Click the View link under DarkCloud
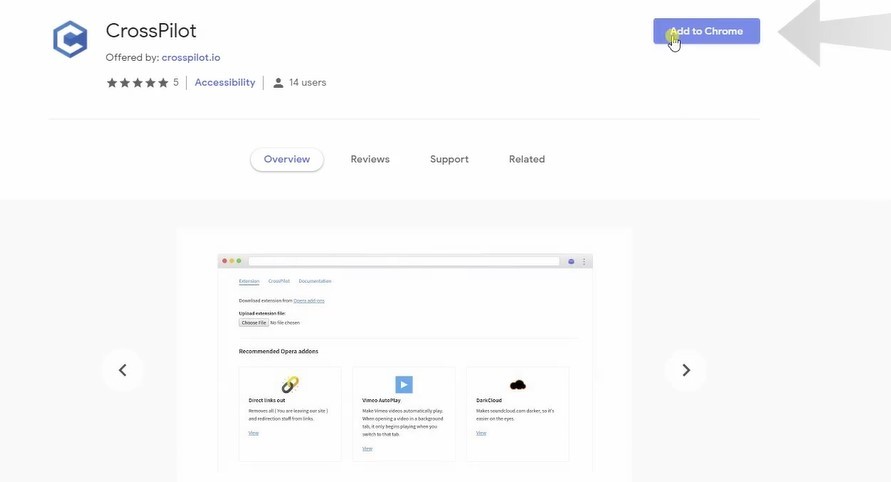The width and height of the screenshot is (891, 482). coord(481,433)
